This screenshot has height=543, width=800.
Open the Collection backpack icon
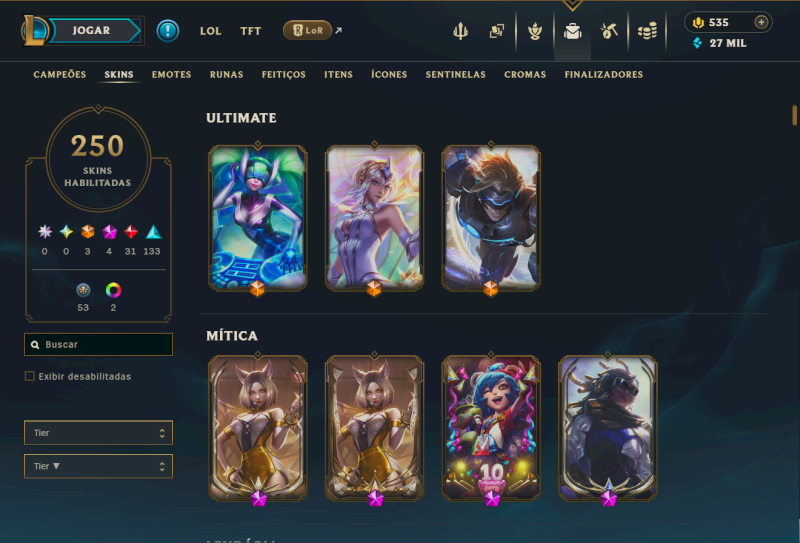572,31
